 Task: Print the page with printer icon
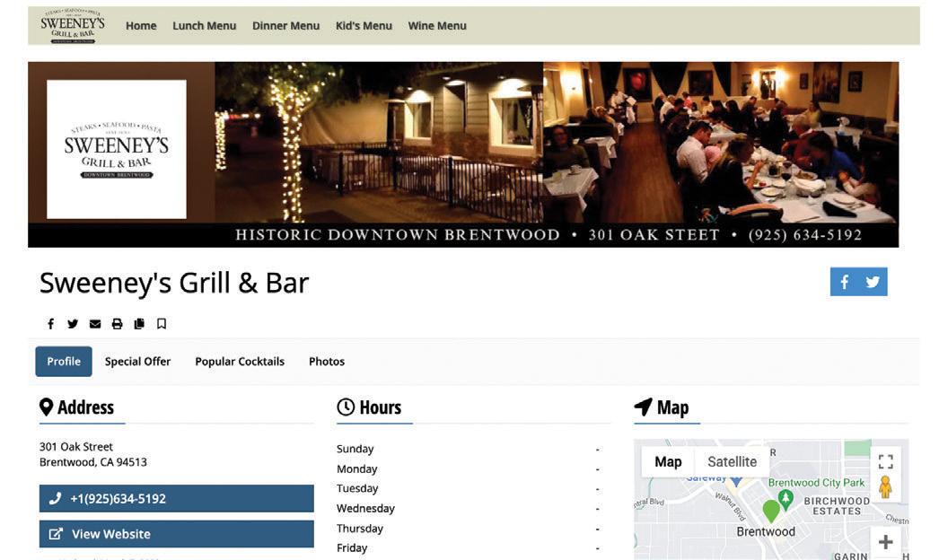tap(117, 324)
